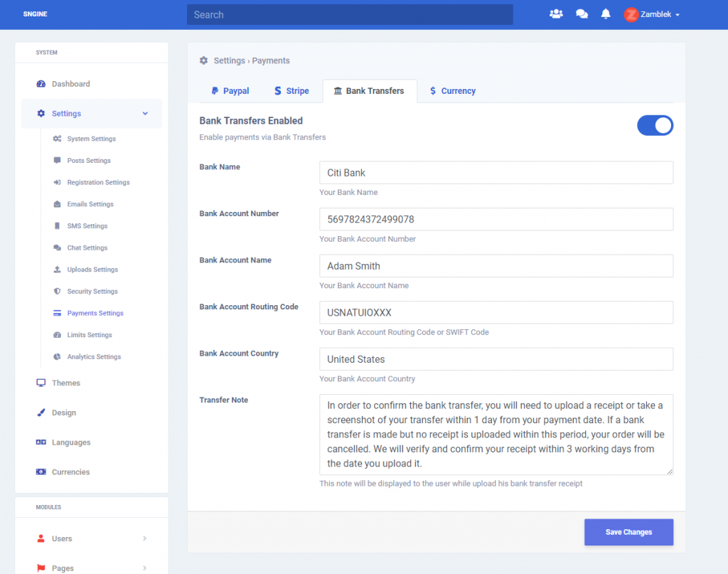Open the notifications bell icon
The height and width of the screenshot is (574, 728).
pyautogui.click(x=606, y=14)
